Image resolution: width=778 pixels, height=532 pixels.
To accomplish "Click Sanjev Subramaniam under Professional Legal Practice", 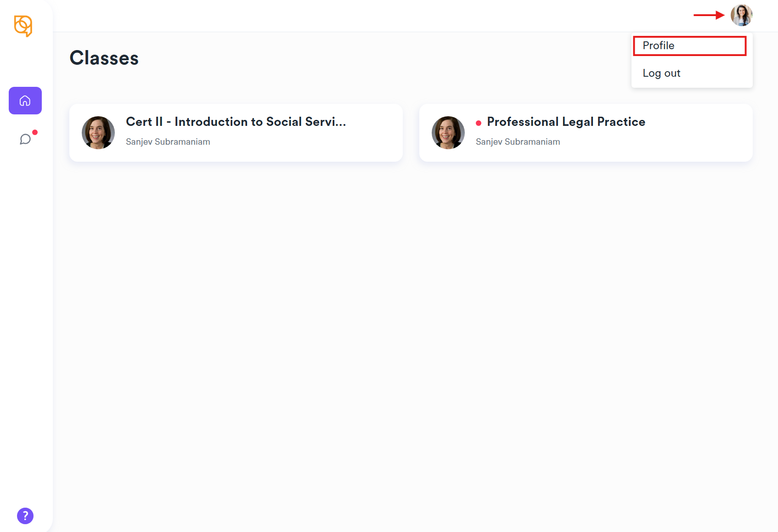I will 518,142.
